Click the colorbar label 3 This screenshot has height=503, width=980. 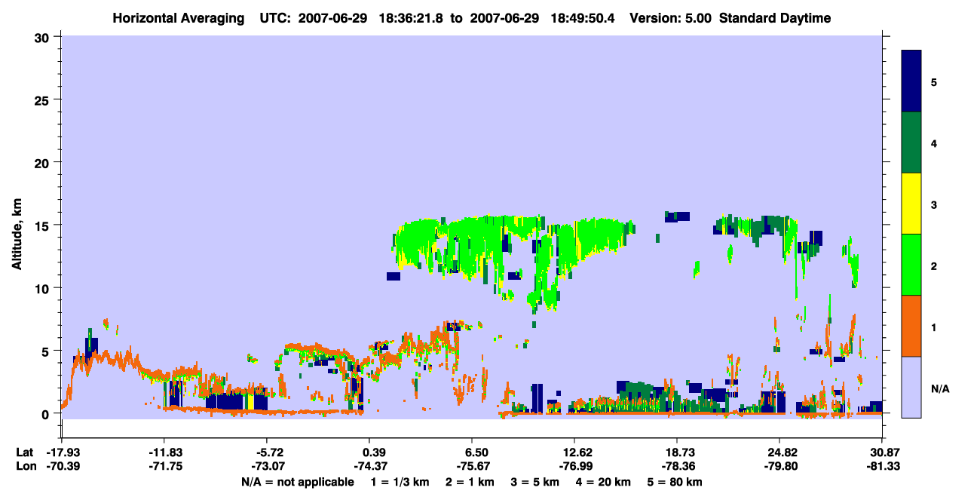coord(934,204)
